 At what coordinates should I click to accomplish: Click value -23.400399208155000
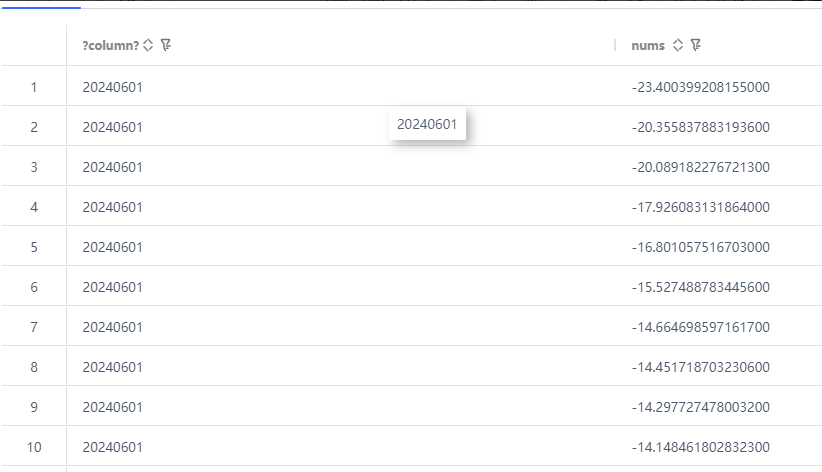(x=700, y=87)
